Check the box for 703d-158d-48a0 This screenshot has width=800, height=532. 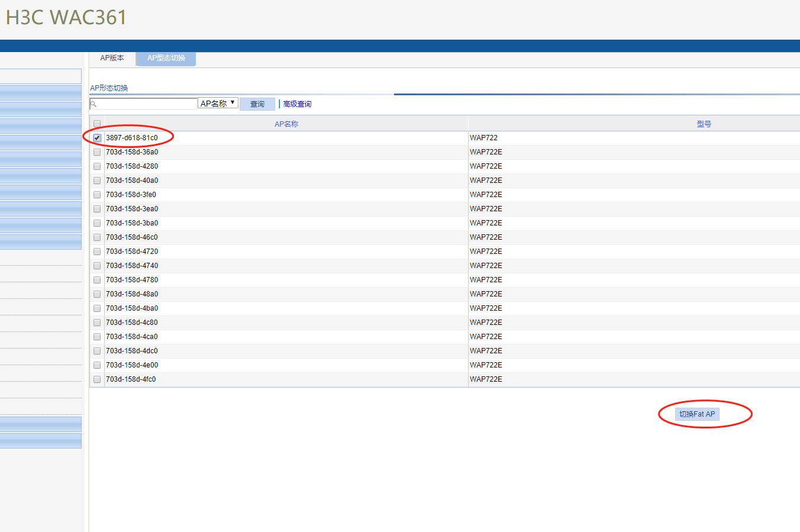[97, 294]
